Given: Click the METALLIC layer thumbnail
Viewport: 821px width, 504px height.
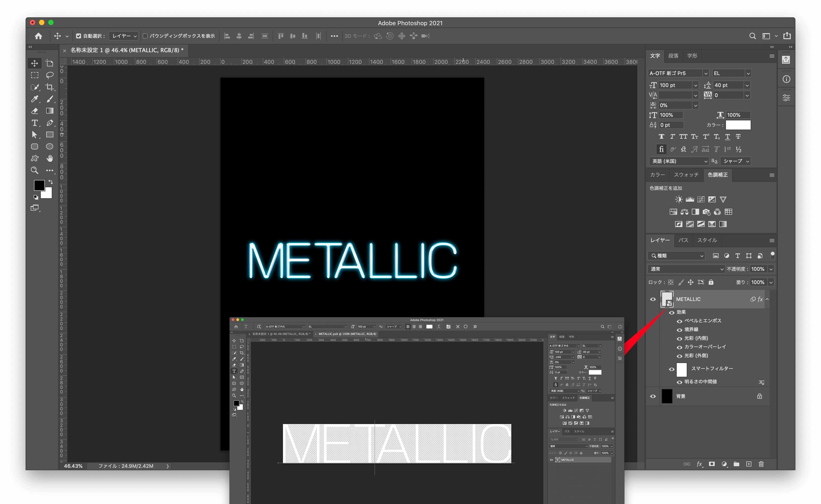Looking at the screenshot, I should point(667,299).
